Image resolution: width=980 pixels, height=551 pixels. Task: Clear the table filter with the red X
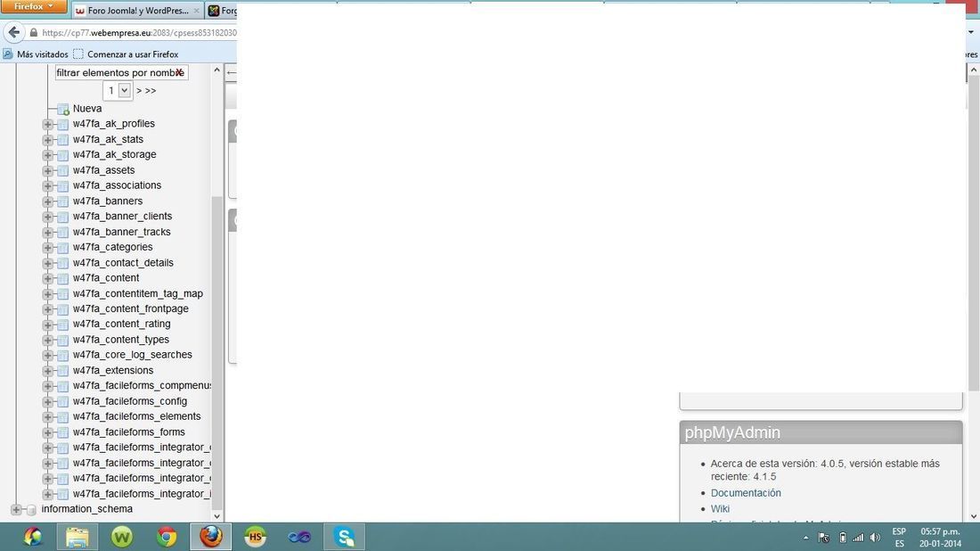point(179,72)
